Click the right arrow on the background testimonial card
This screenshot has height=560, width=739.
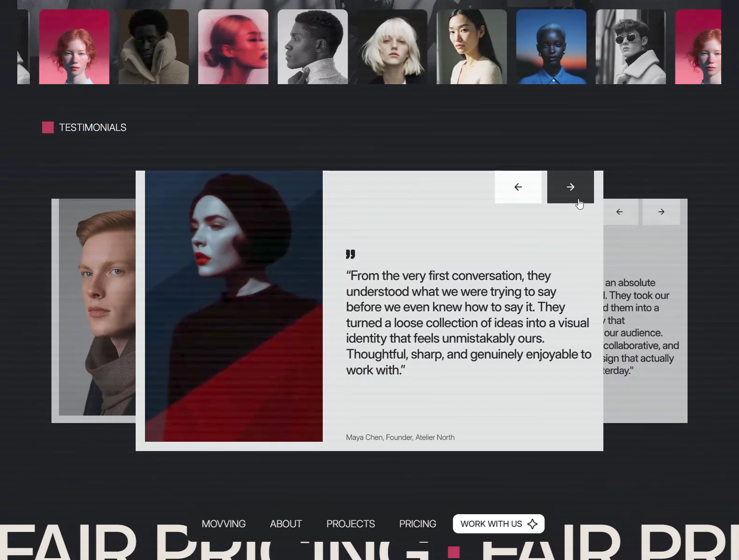point(661,212)
